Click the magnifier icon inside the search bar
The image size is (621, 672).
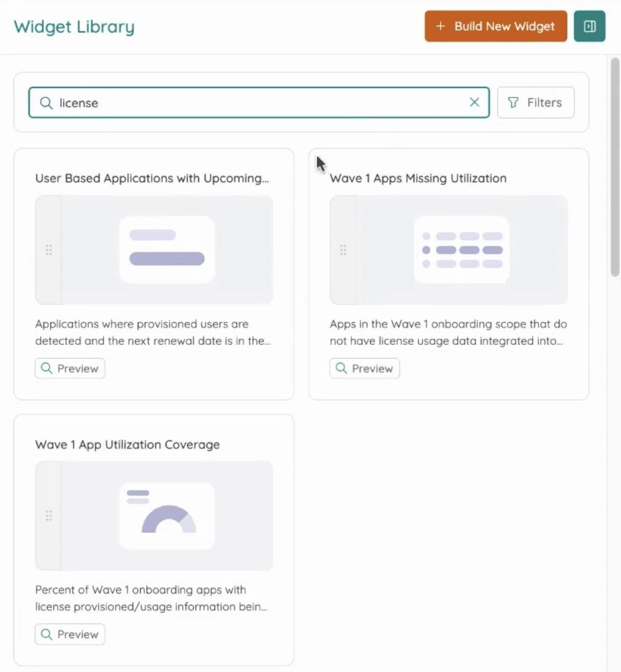pyautogui.click(x=46, y=102)
